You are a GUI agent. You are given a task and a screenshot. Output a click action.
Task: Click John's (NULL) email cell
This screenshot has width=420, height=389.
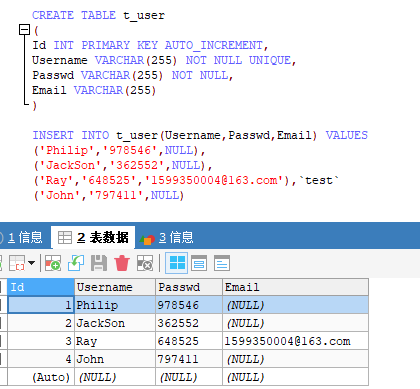point(296,359)
